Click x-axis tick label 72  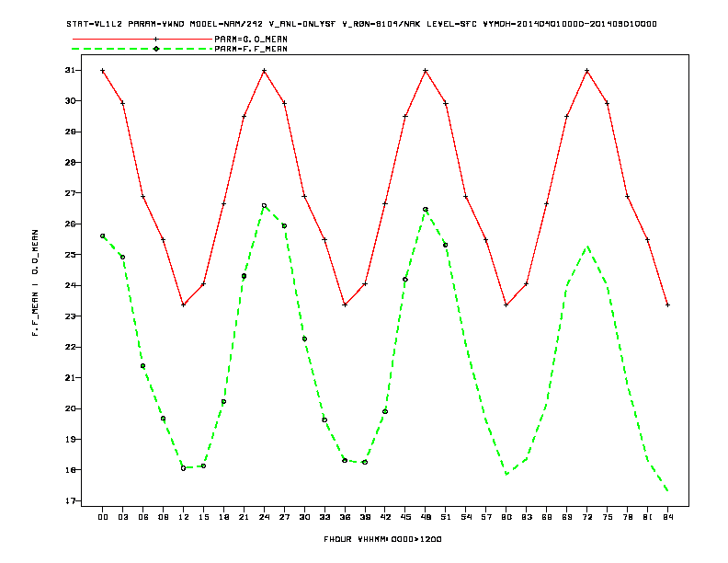coord(586,517)
